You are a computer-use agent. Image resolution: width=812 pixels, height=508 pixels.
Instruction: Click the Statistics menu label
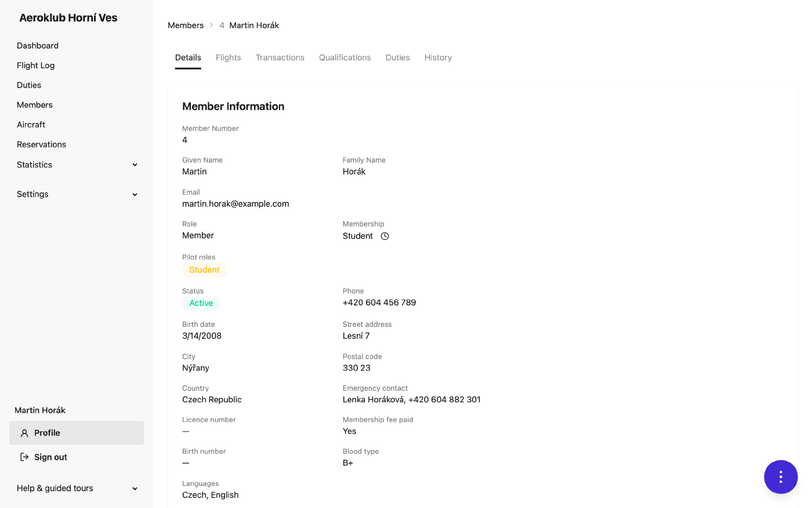[x=35, y=165]
